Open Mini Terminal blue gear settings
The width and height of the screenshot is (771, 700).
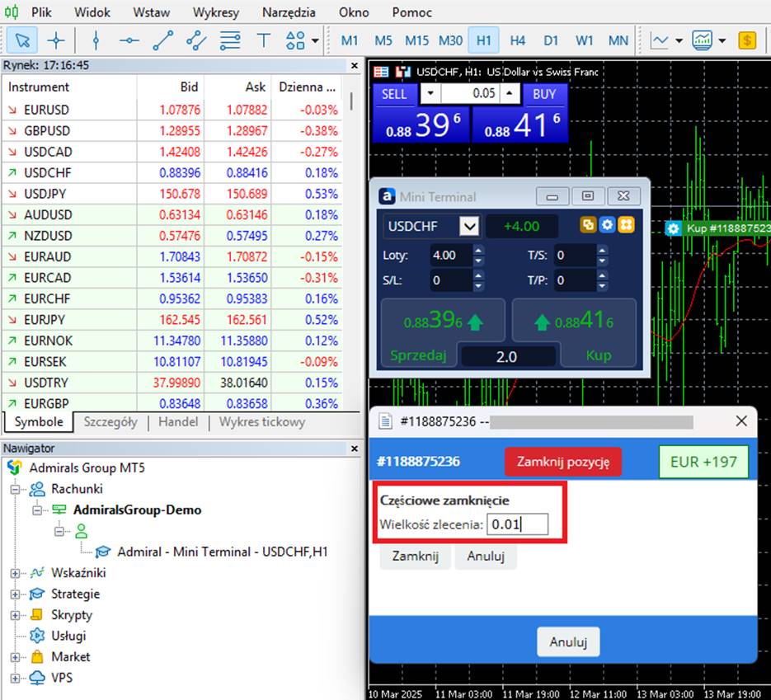[x=607, y=225]
